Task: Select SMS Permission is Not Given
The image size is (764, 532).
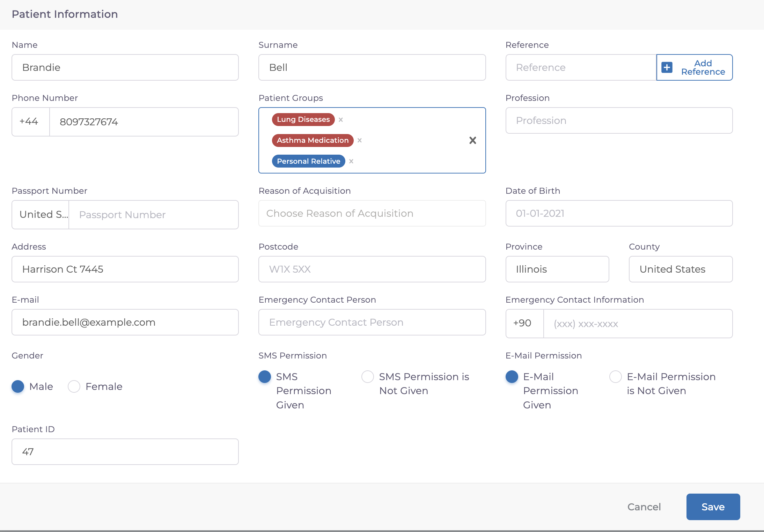Action: (368, 377)
